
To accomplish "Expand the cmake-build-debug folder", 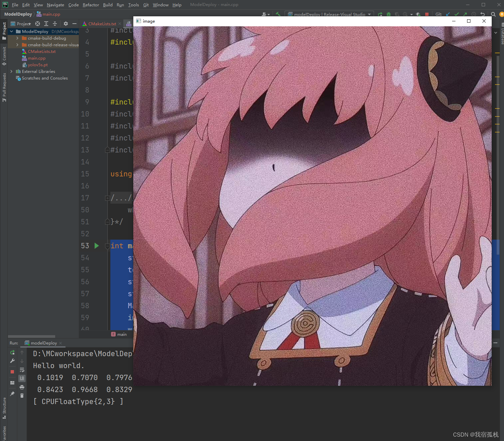I will pyautogui.click(x=17, y=38).
